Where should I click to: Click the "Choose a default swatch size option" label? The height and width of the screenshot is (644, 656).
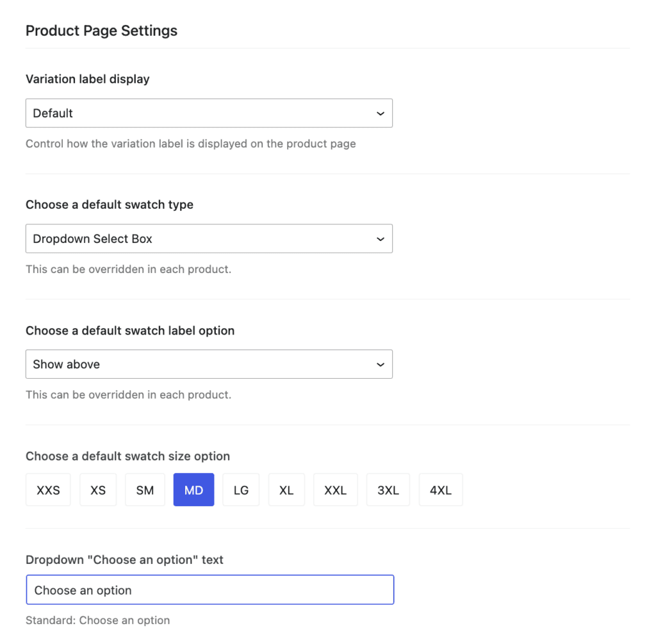pos(127,456)
